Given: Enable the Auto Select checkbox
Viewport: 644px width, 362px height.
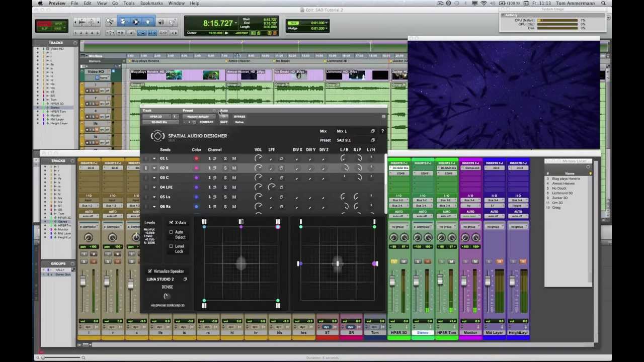Looking at the screenshot, I should pyautogui.click(x=171, y=232).
